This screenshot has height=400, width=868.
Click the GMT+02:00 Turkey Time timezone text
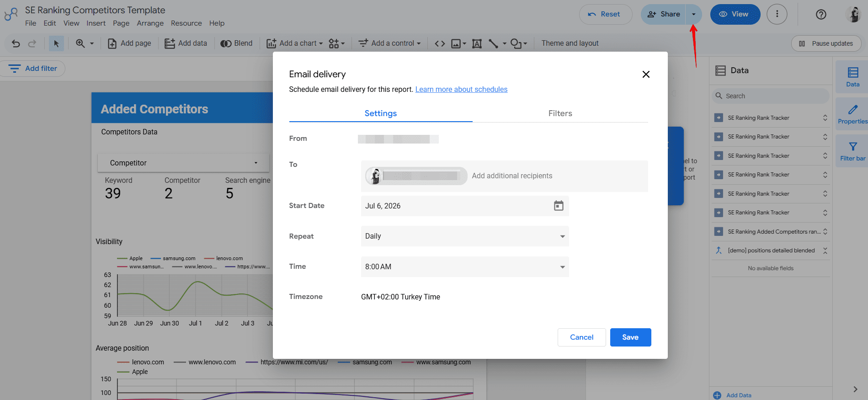(400, 297)
